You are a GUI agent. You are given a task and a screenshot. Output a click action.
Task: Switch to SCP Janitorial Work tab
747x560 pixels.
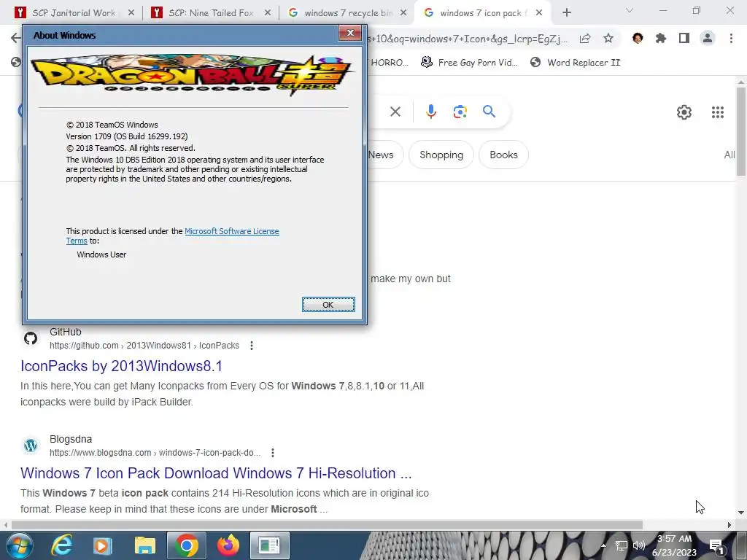tap(74, 13)
